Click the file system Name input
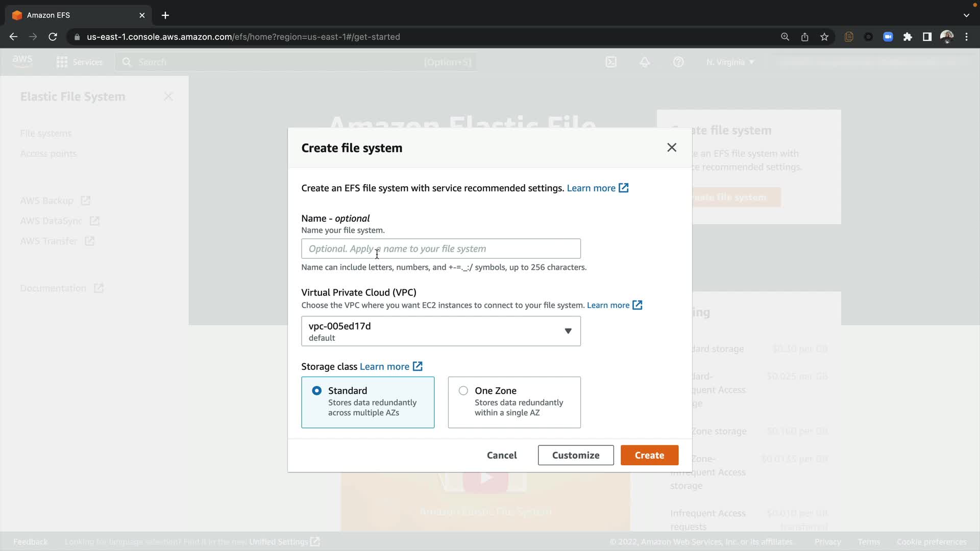Screen dimensions: 980x551 coord(440,249)
